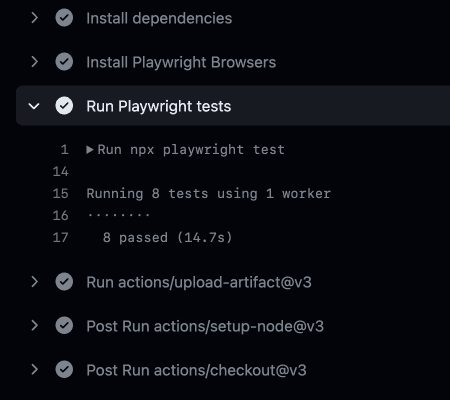Screen dimensions: 450x400
Task: Click 'Run npx playwright test' log text
Action: click(191, 150)
